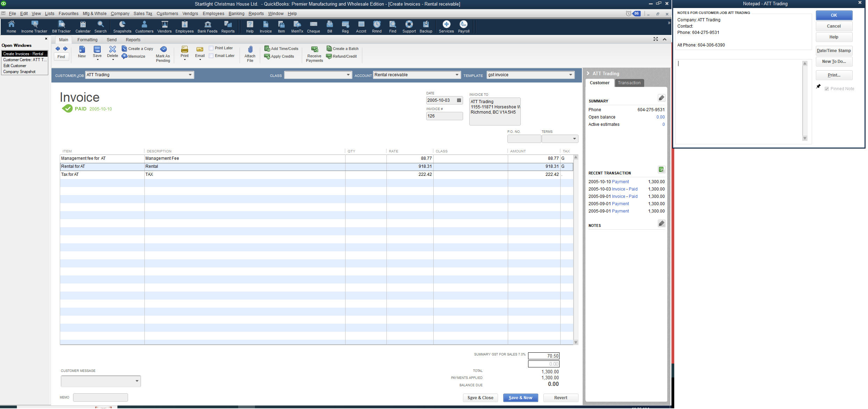Open the Template dropdown list
Image resolution: width=868 pixels, height=409 pixels.
[x=570, y=75]
